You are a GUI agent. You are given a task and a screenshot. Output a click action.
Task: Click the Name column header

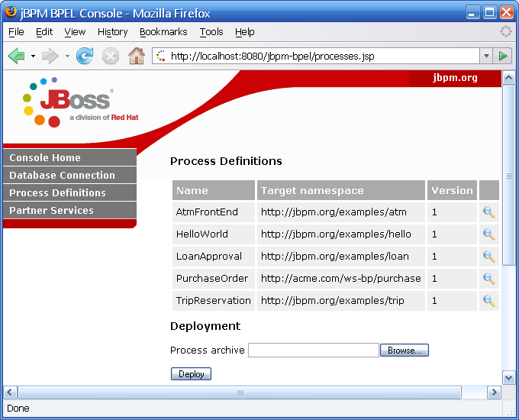point(214,190)
